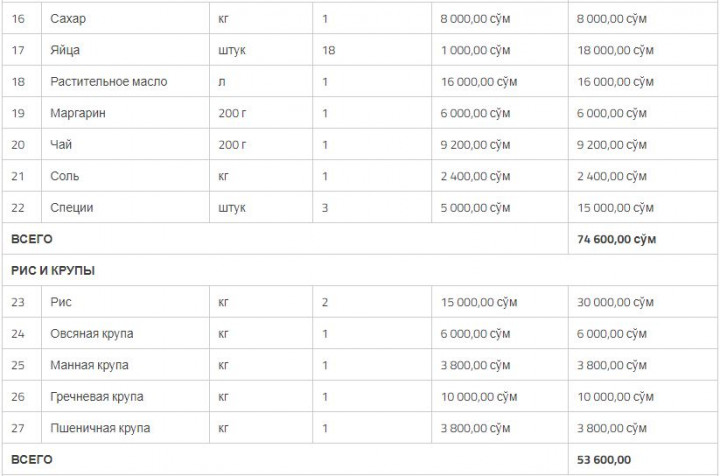Click the Пшеничная крупа cell

coord(100,428)
